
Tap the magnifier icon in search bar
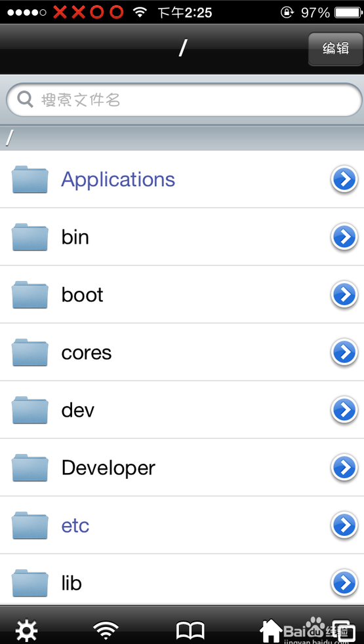[26, 100]
